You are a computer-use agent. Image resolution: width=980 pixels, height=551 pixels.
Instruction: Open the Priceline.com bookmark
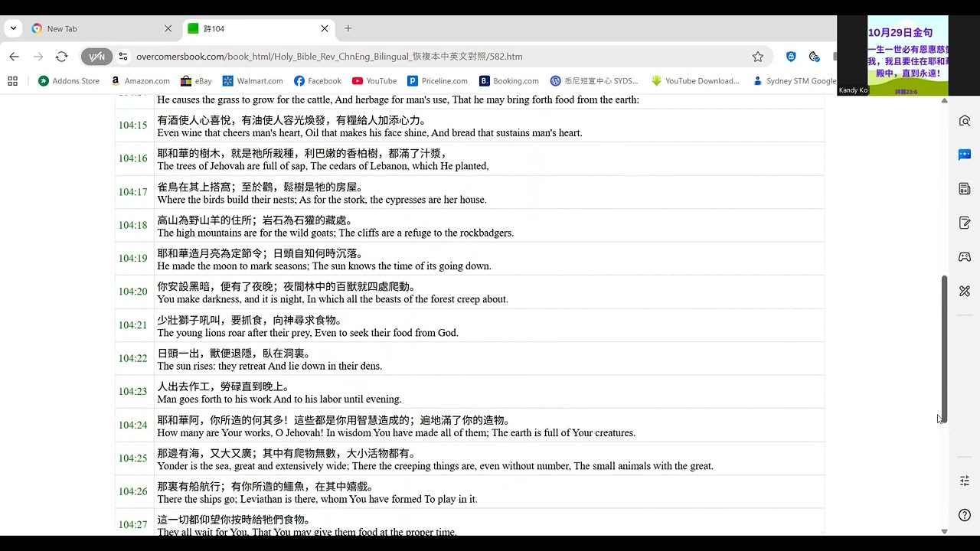coord(437,80)
